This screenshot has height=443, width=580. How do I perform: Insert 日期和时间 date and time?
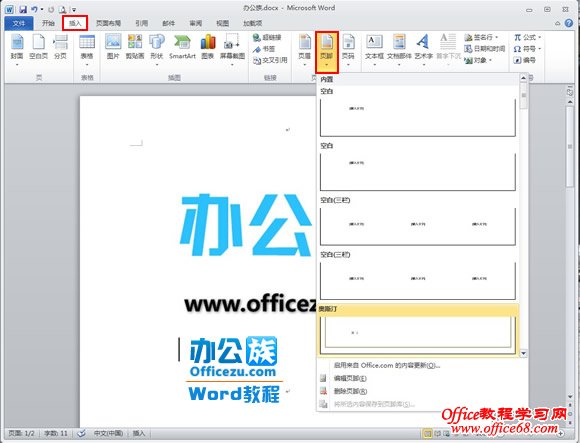pos(485,49)
